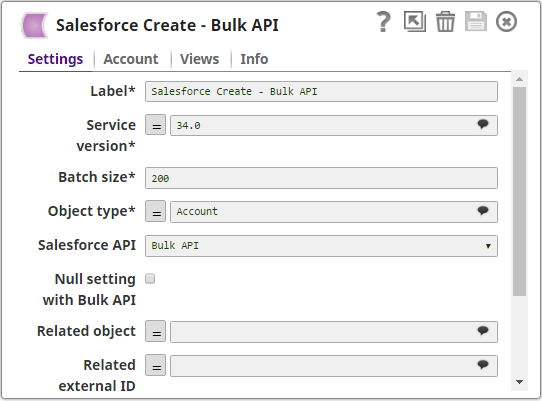Click the scrollbar up arrow
Viewport: 542px width, 401px height.
(x=519, y=79)
